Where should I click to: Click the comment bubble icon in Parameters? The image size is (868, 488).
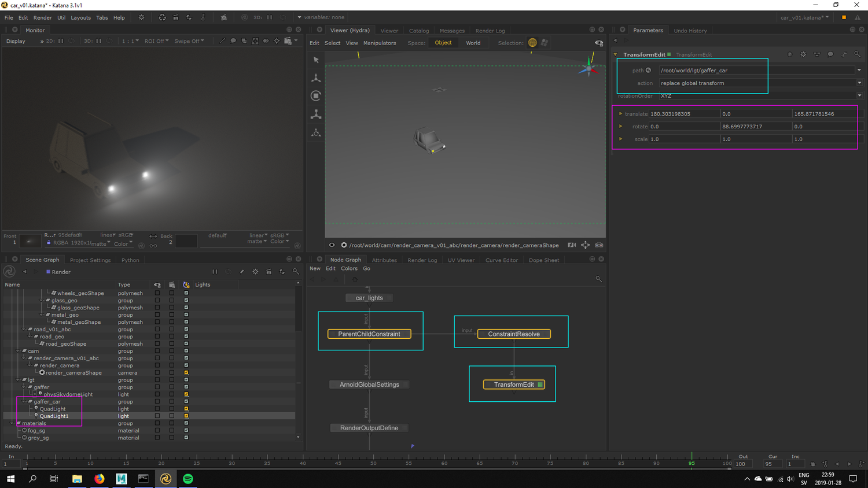[x=830, y=54]
